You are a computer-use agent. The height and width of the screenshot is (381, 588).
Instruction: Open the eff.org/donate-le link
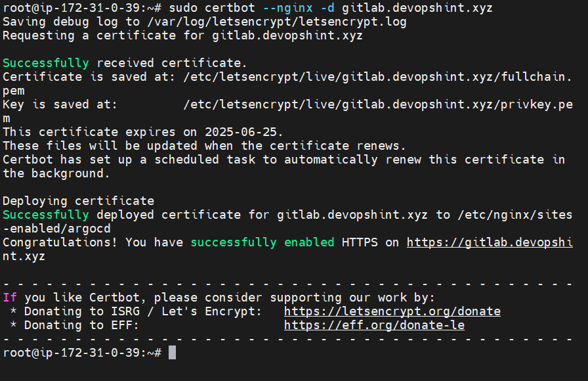pyautogui.click(x=374, y=325)
